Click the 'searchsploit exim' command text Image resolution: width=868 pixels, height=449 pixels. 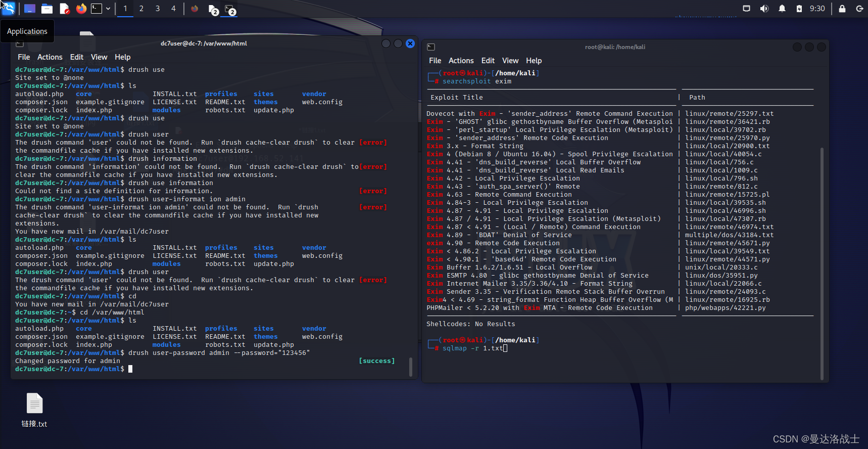tap(477, 81)
